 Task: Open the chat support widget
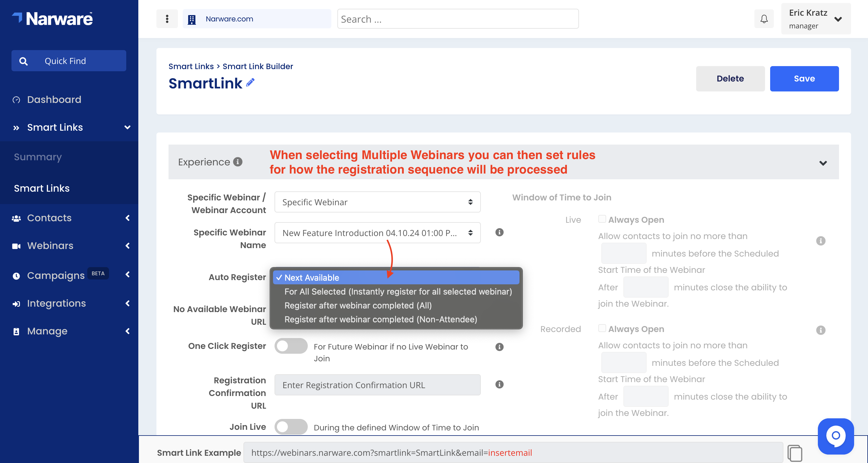836,436
